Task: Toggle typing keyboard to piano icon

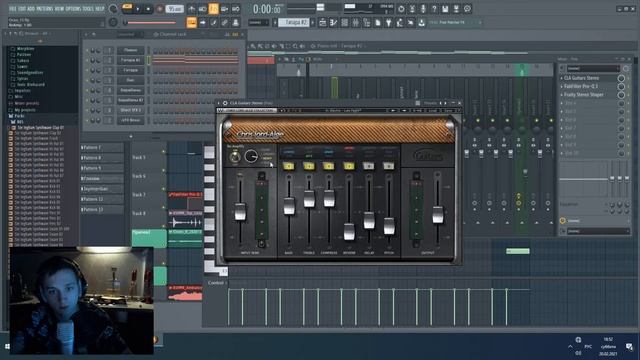Action: 191,22
